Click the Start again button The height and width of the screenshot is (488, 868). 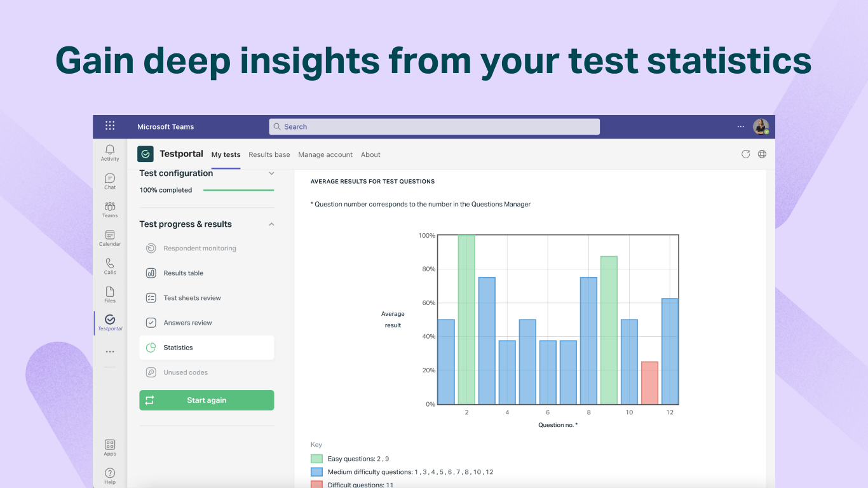click(x=207, y=400)
